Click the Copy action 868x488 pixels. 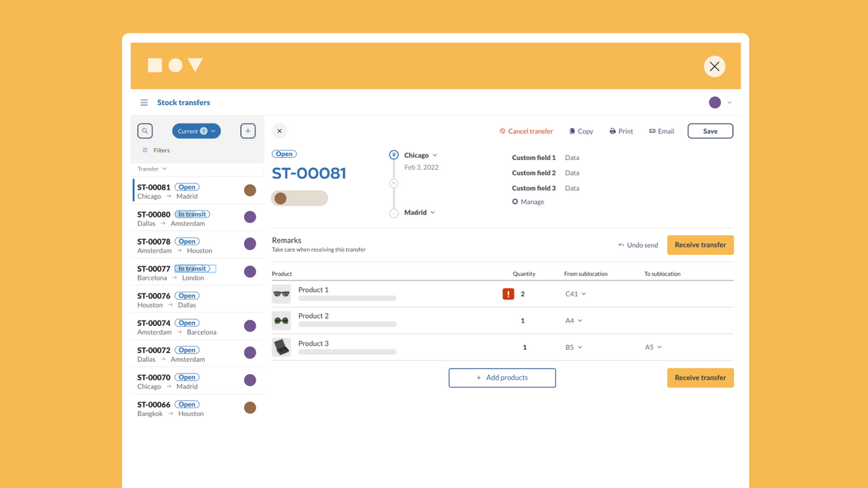581,131
